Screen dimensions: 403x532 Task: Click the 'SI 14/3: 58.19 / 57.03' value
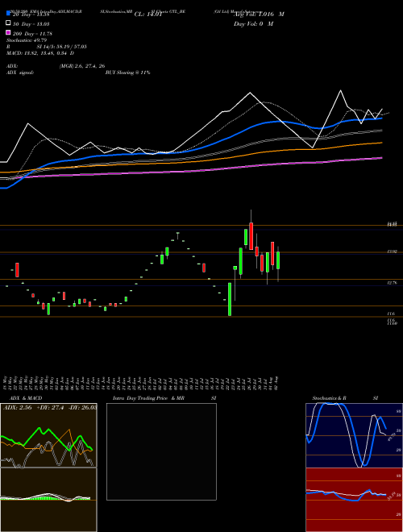click(x=62, y=47)
